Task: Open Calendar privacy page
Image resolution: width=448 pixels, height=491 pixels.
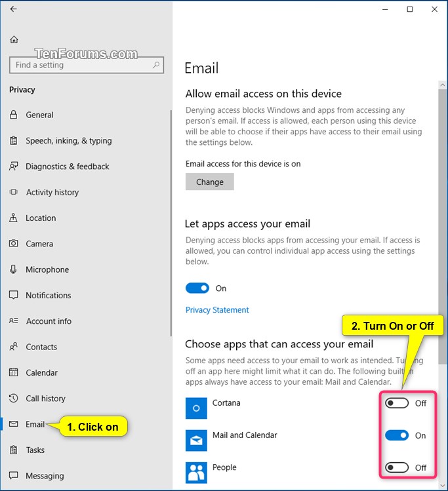Action: (x=42, y=372)
